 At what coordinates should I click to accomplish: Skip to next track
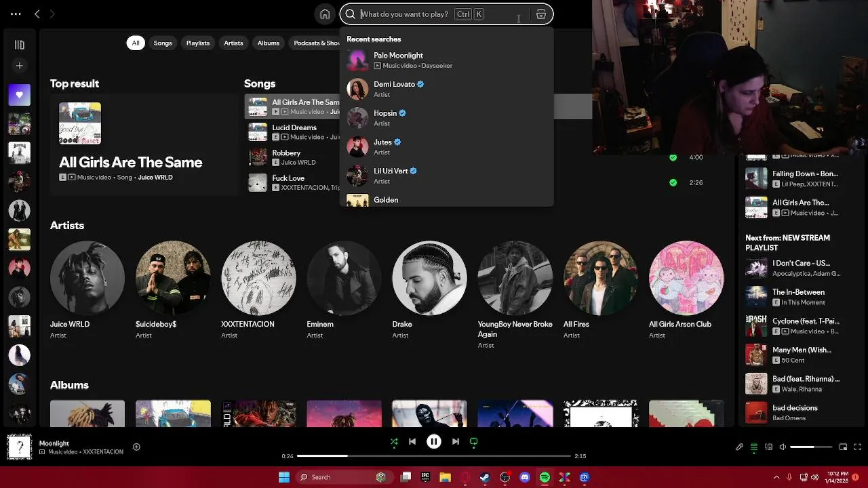coord(456,442)
